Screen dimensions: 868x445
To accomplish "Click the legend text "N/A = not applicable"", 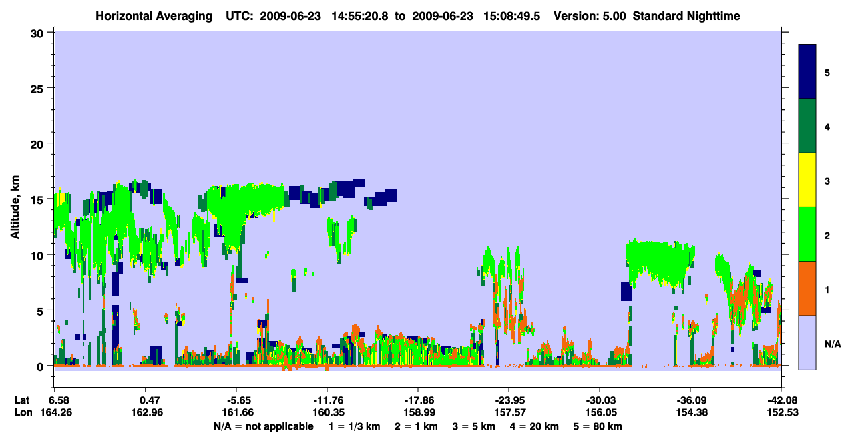I will (x=264, y=426).
